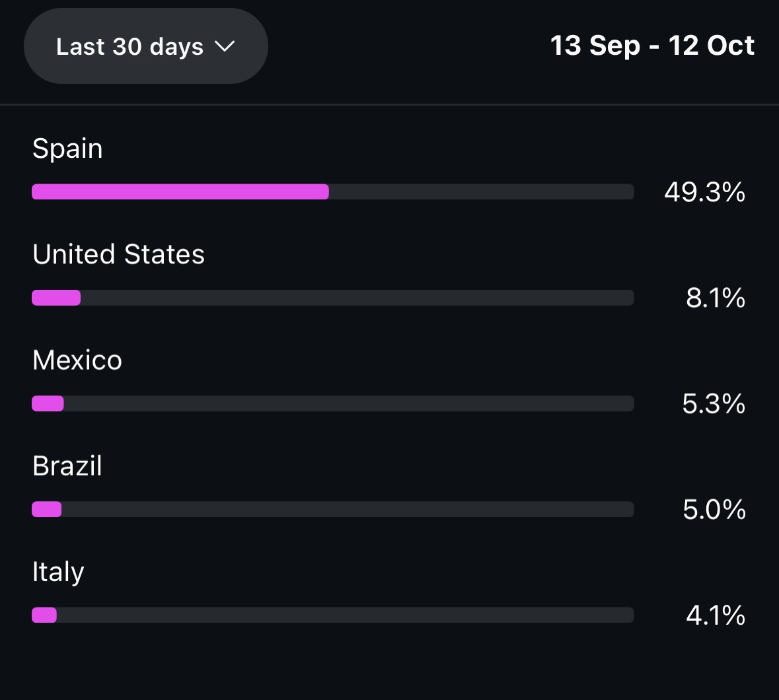Click the pink filled part of Spain's bar
Image resolution: width=779 pixels, height=700 pixels.
180,192
